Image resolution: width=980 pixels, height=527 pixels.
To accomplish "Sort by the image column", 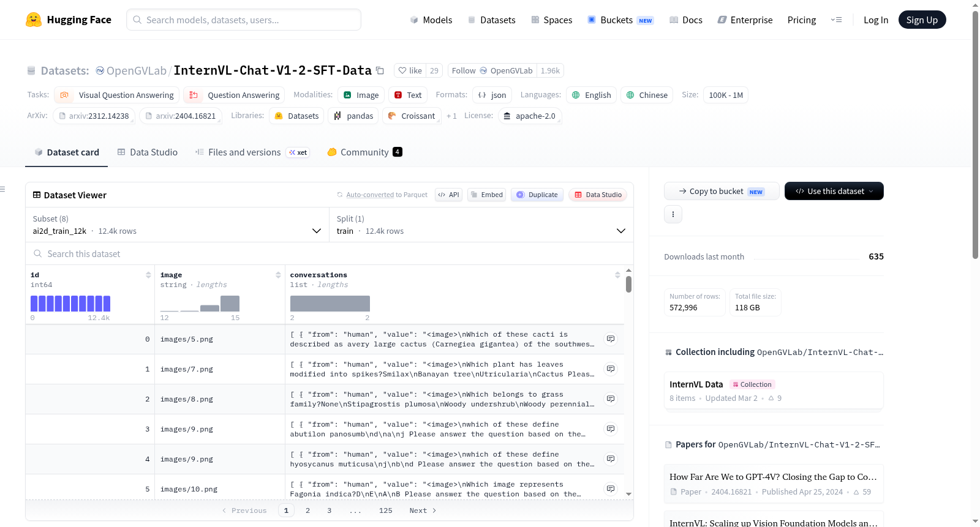I will point(278,275).
